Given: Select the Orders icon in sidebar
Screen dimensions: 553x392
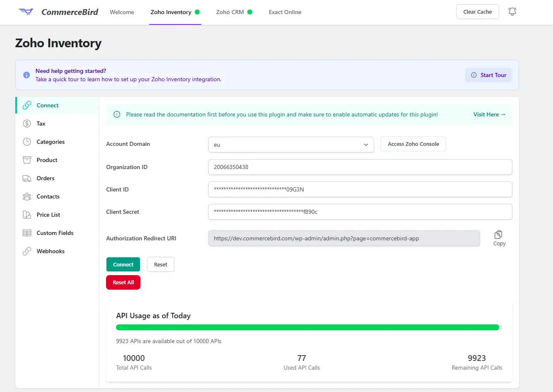Looking at the screenshot, I should (x=26, y=178).
